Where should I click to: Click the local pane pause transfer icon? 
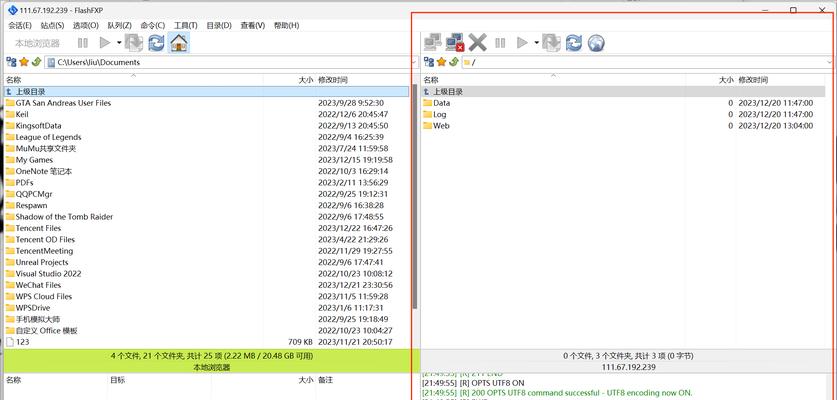click(x=83, y=43)
